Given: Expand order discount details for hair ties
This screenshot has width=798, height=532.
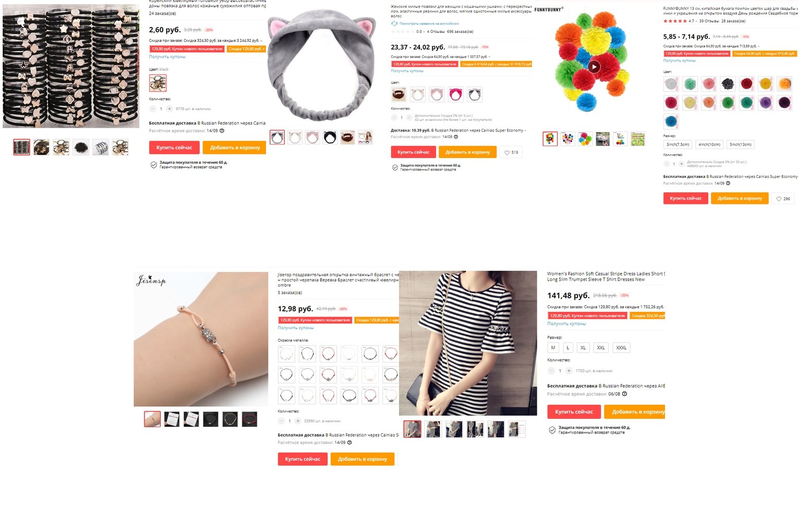Looking at the screenshot, I should click(261, 41).
